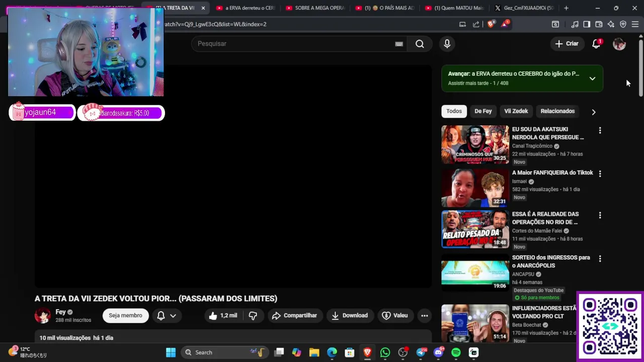
Task: Click the page vertical scrollbar thumb
Action: 640,68
